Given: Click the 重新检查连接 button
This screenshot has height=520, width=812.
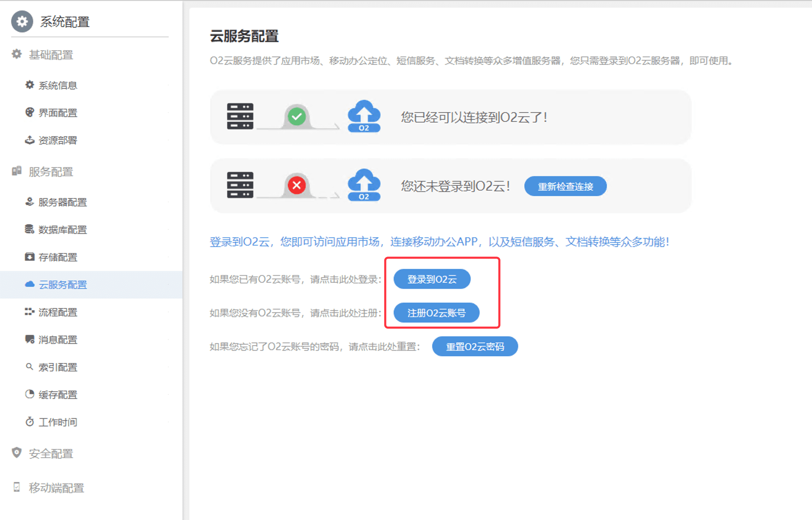Looking at the screenshot, I should coord(565,186).
